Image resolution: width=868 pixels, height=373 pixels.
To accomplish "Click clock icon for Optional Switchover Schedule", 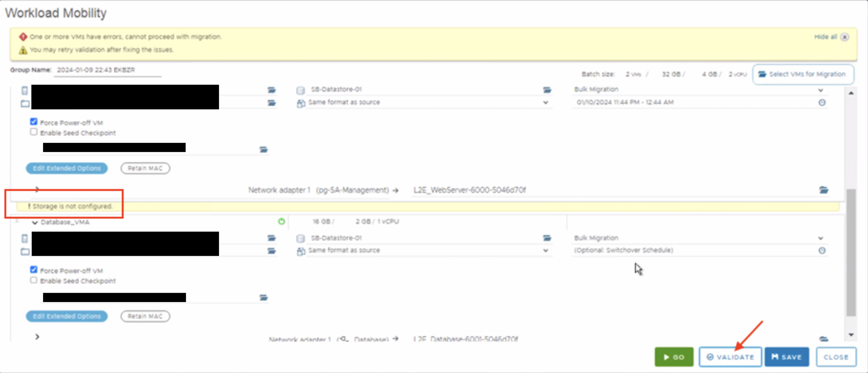I will (x=822, y=251).
